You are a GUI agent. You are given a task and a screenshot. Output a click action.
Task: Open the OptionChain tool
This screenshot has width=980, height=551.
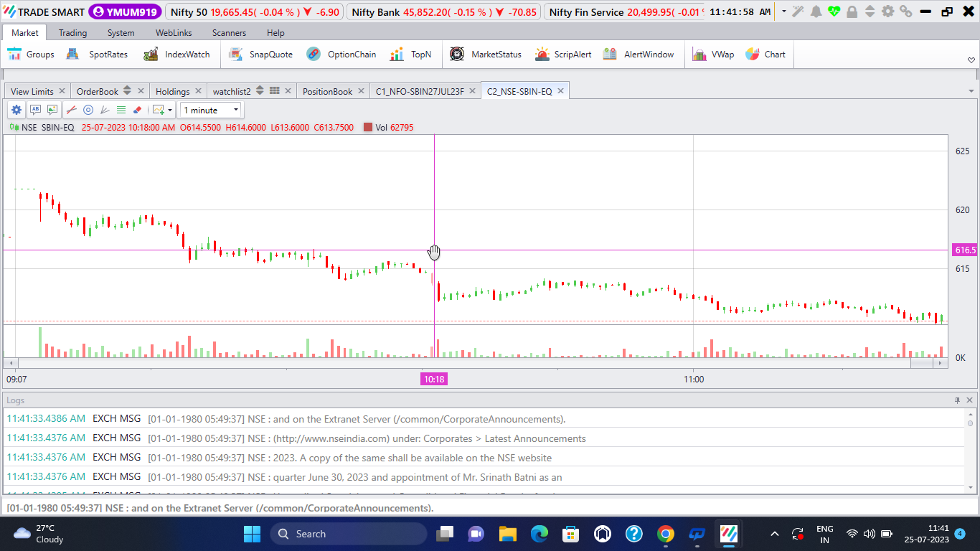(341, 55)
